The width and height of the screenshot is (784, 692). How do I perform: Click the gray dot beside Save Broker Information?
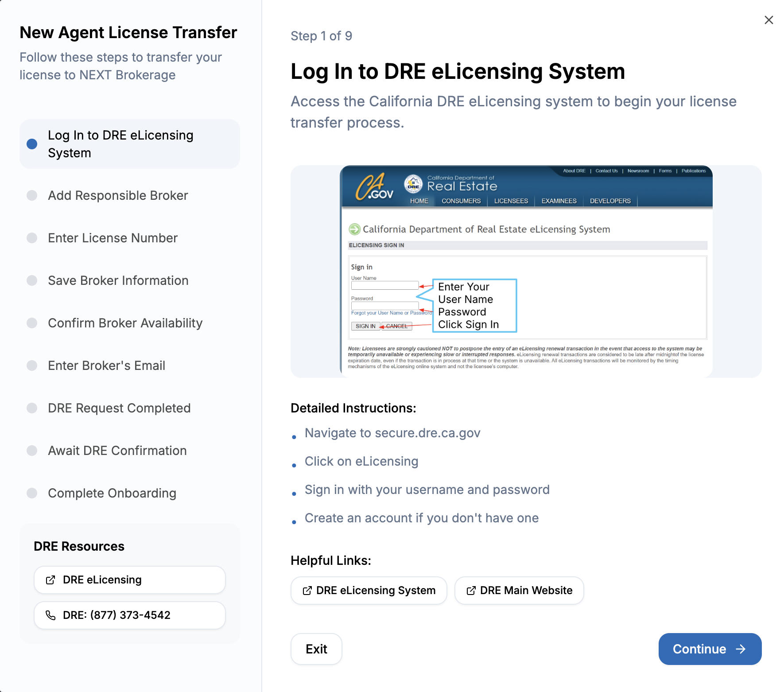click(32, 280)
